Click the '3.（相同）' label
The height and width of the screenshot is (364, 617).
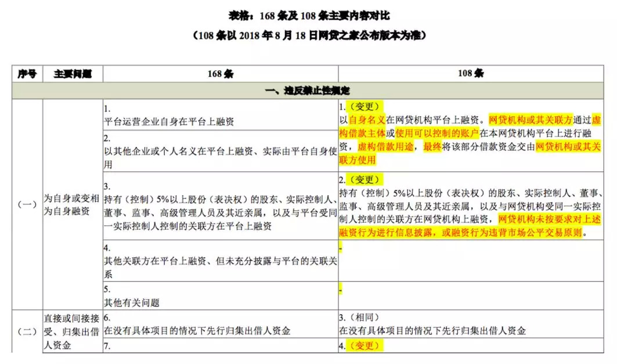click(360, 317)
